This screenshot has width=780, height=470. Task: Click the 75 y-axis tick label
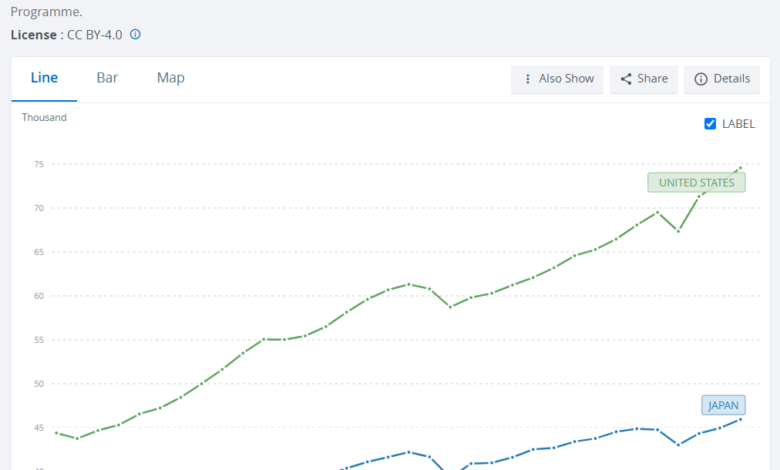click(39, 164)
